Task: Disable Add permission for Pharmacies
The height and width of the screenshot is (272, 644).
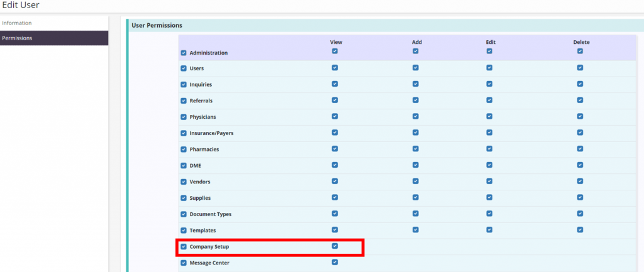Action: click(x=416, y=149)
